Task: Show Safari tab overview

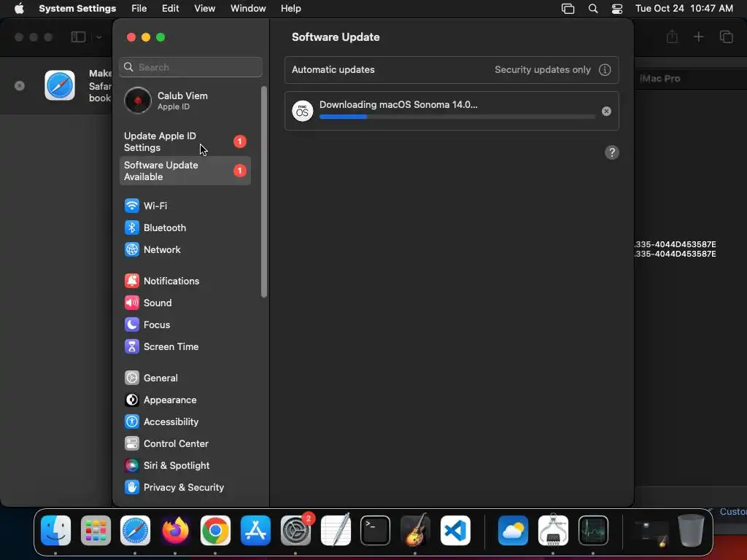Action: click(726, 36)
